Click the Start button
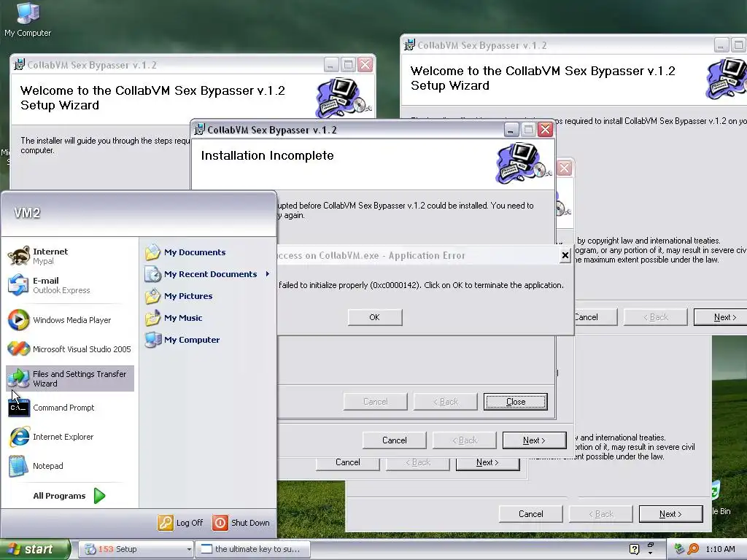 pyautogui.click(x=35, y=550)
